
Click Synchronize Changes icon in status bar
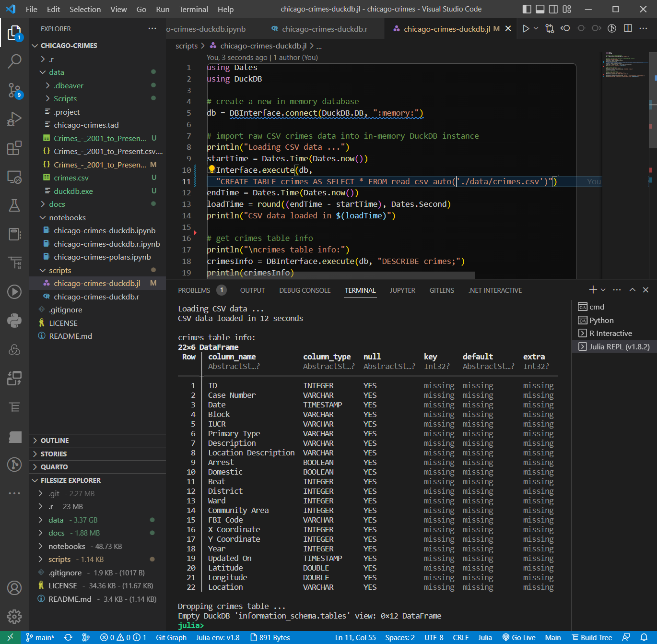tap(68, 637)
